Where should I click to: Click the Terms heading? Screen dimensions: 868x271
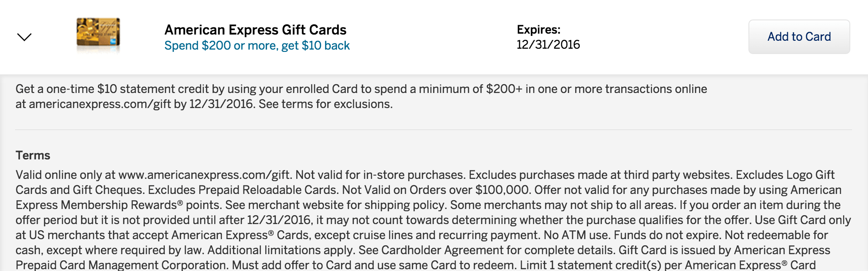pos(33,155)
